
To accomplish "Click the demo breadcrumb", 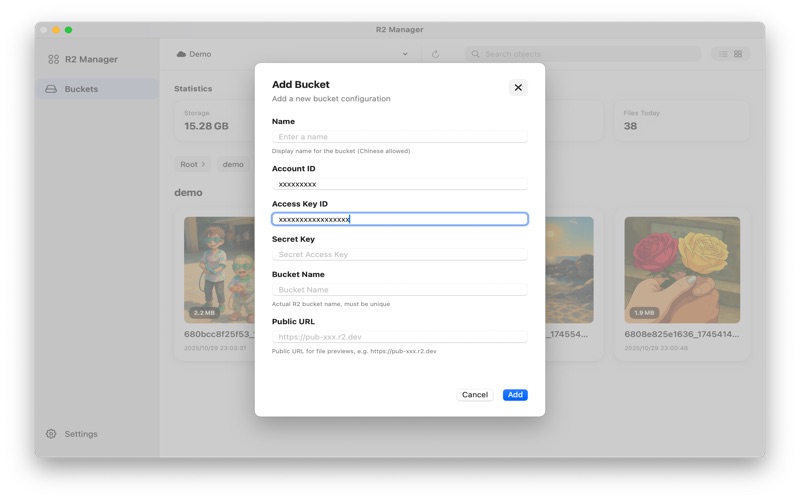I will [233, 164].
